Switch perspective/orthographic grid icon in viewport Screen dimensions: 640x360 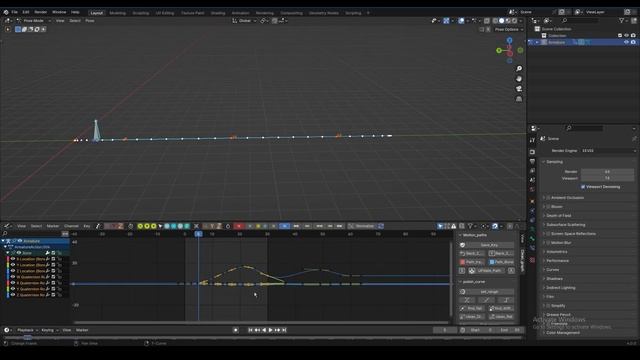pos(519,99)
